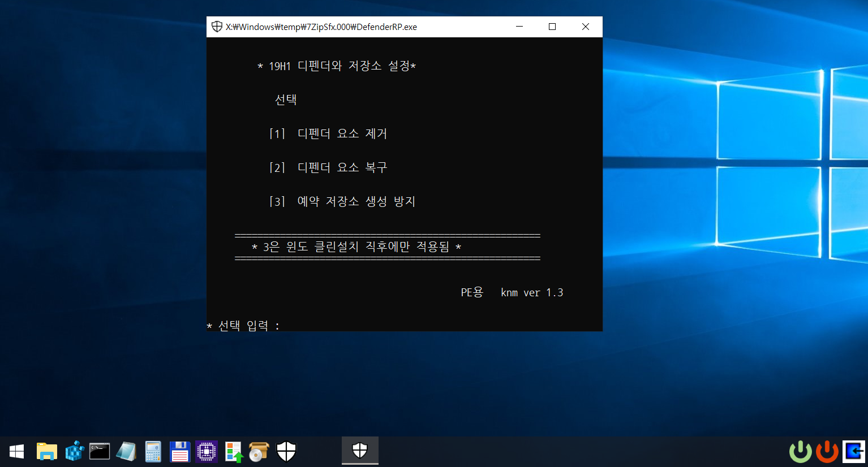Open the purple CPU chip taskbar icon

[x=207, y=451]
